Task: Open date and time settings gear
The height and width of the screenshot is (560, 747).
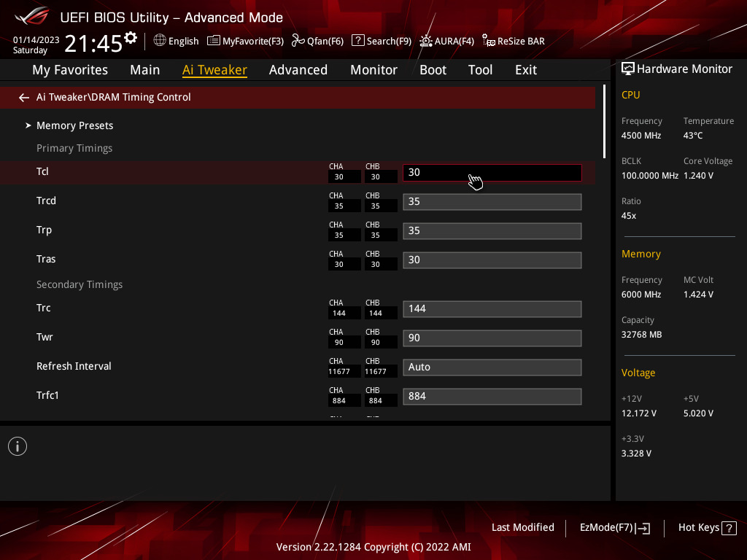Action: coord(131,38)
